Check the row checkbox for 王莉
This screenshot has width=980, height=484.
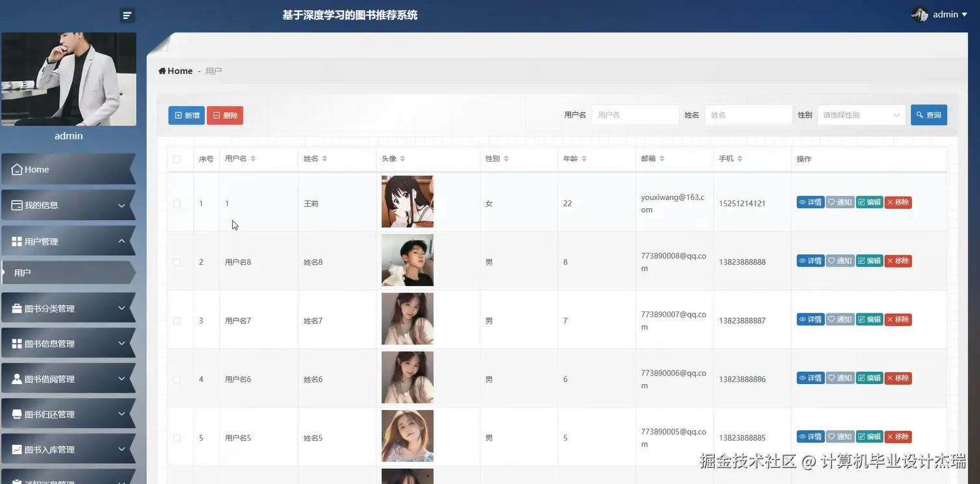pos(177,204)
